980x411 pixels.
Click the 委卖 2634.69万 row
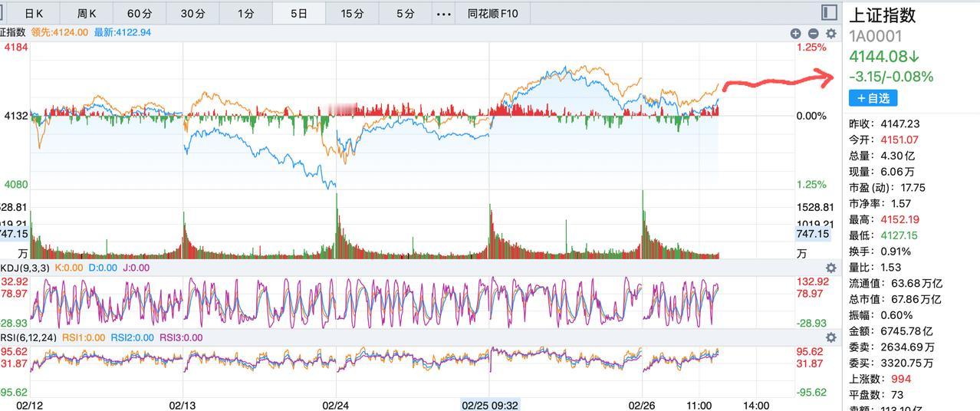click(x=891, y=347)
